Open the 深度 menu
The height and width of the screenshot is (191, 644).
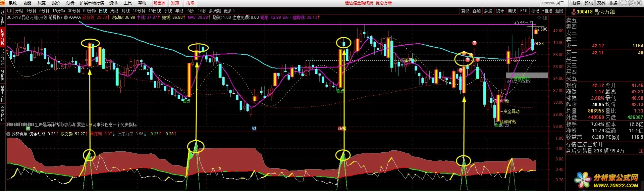coord(42,3)
